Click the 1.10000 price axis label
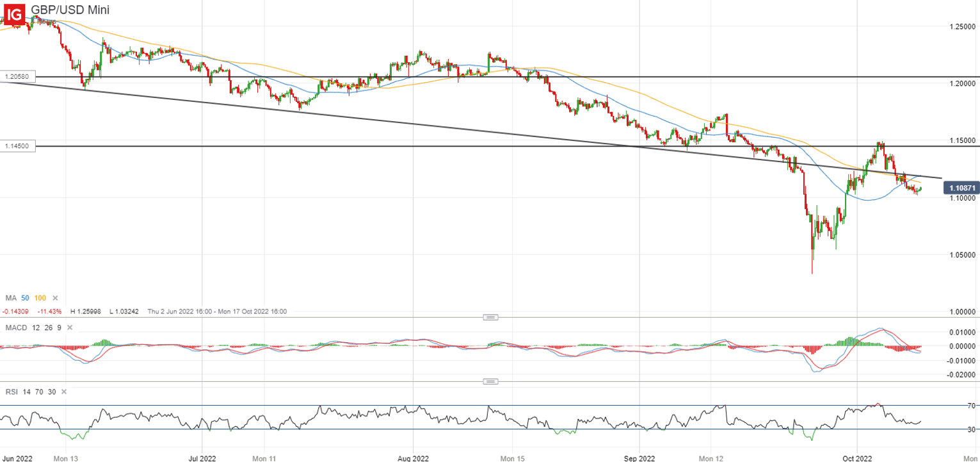Viewport: 980px width, 462px height. point(963,198)
